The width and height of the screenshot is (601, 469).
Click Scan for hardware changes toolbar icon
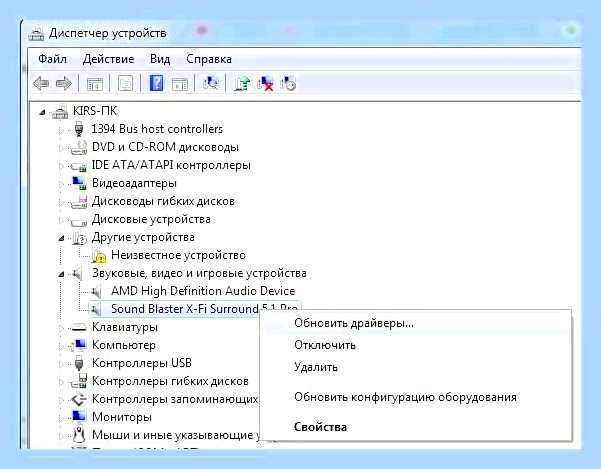click(x=210, y=83)
